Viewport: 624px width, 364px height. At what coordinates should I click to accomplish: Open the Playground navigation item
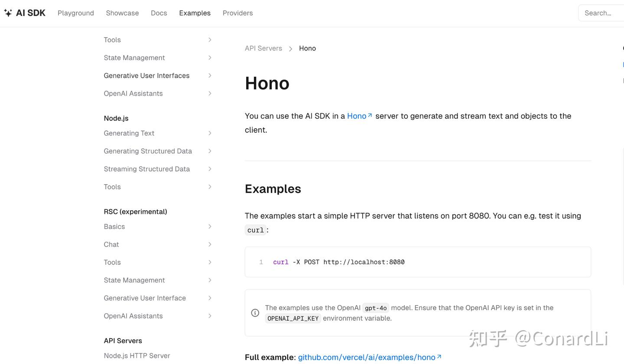click(x=75, y=13)
